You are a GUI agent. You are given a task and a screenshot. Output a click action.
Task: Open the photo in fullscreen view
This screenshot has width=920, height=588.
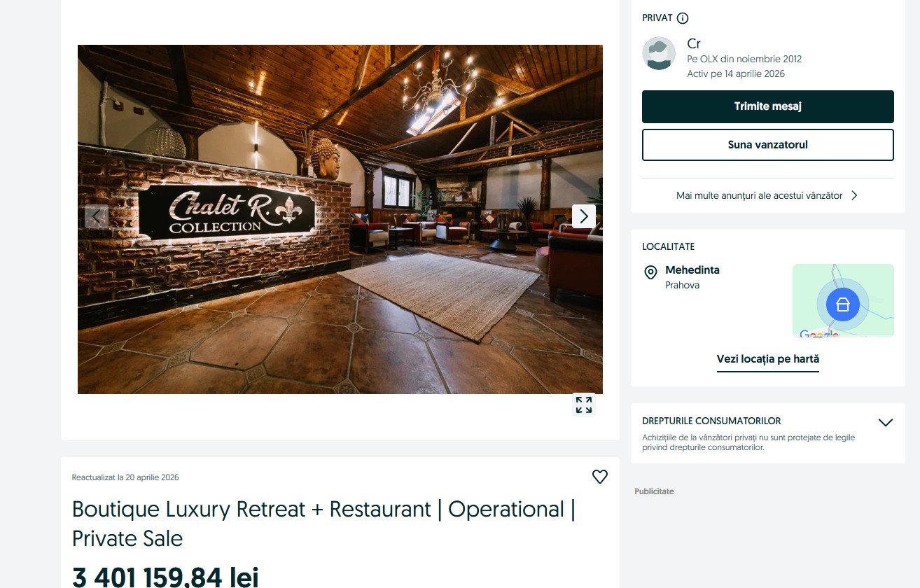click(584, 405)
